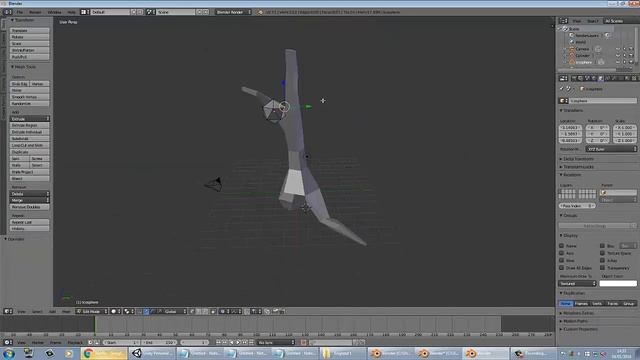Open the Render properties tab
Viewport: 640px width, 360px height.
pos(573,78)
